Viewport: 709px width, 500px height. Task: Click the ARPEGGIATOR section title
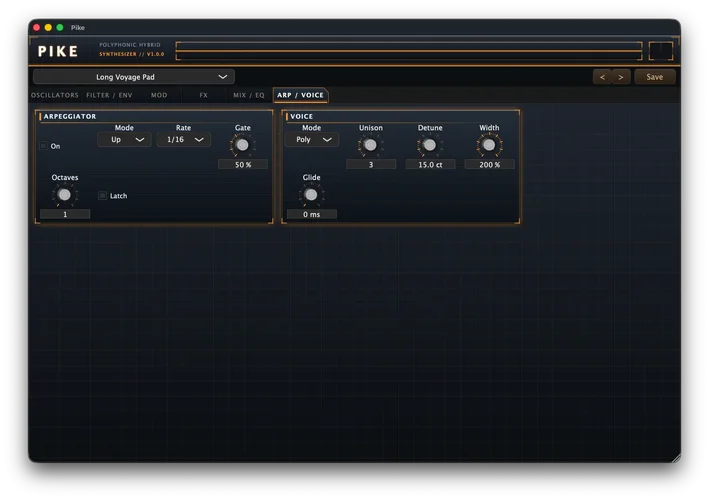tap(70, 116)
